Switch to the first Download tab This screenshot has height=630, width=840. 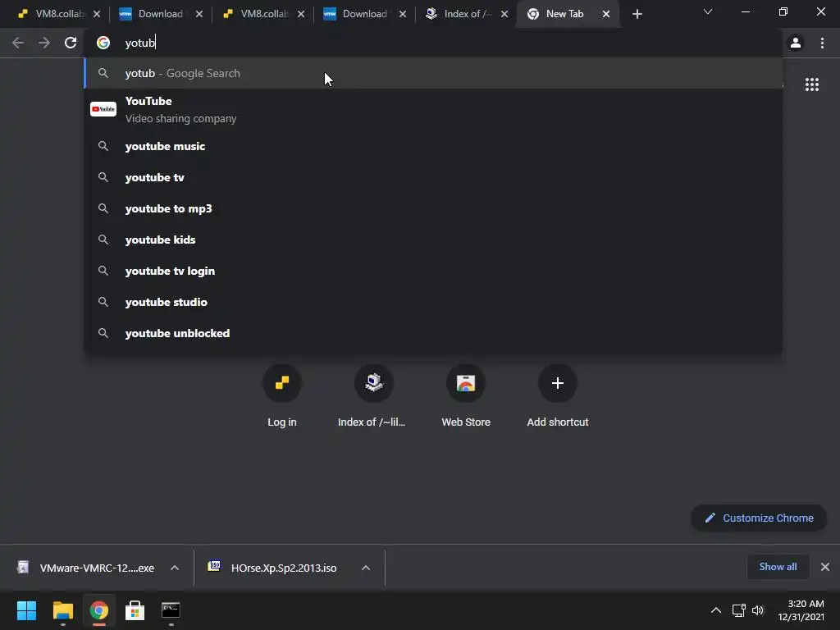tap(155, 14)
